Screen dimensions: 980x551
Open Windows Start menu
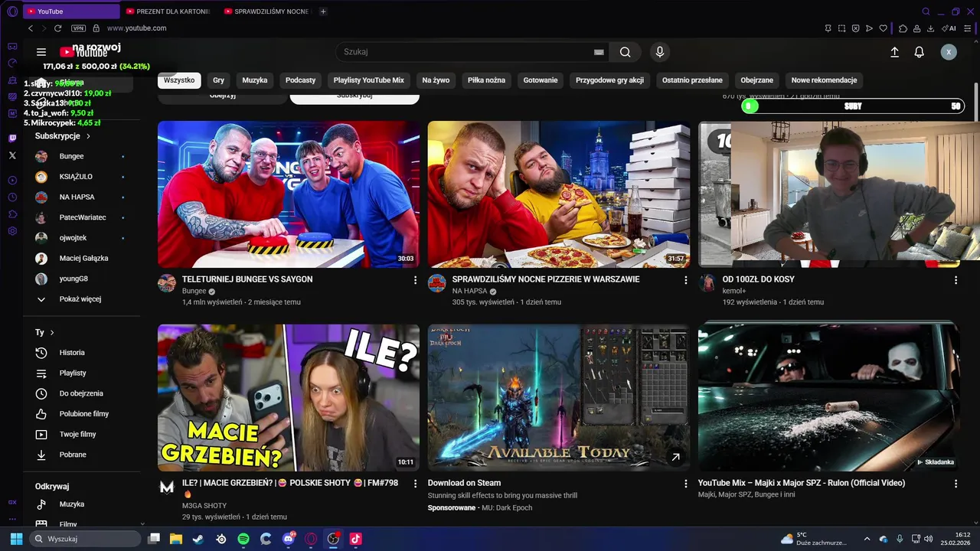tap(16, 539)
